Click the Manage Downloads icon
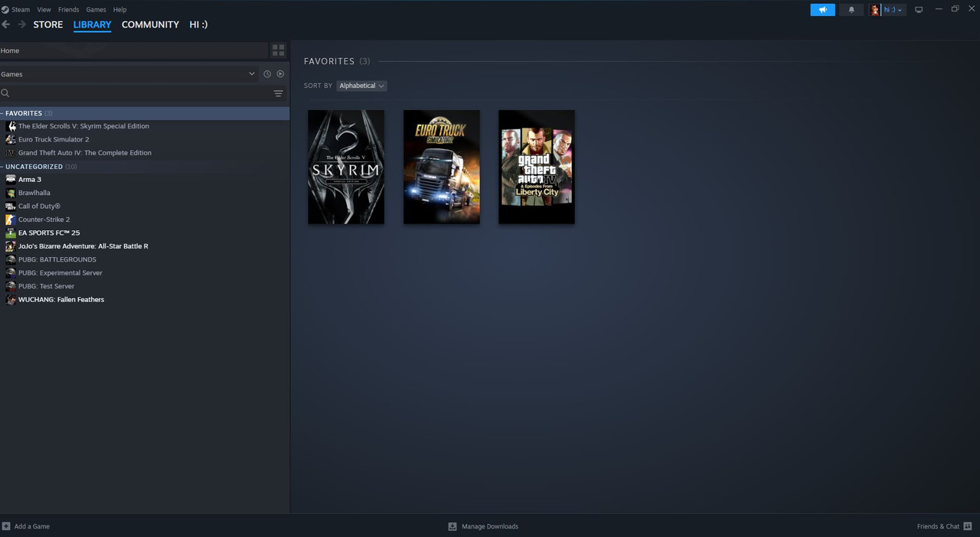The width and height of the screenshot is (980, 537). (x=452, y=526)
